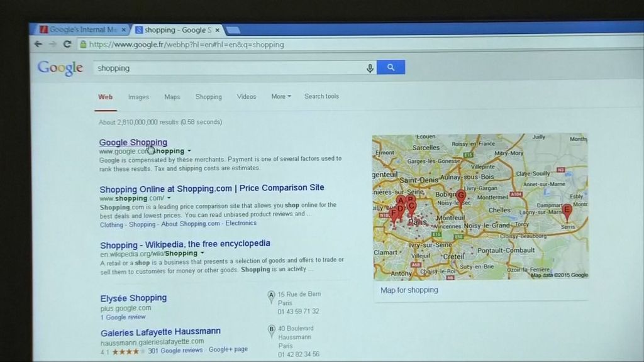Select the Web results tab

105,97
